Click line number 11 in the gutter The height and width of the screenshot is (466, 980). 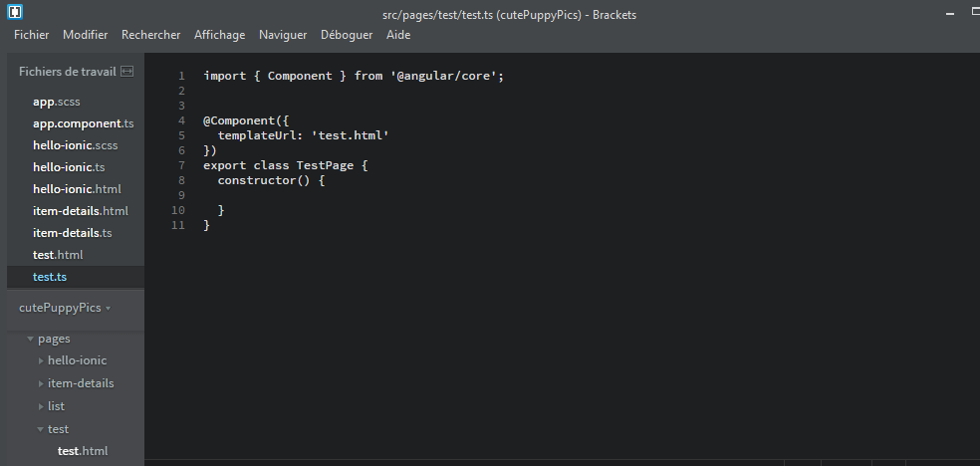(x=178, y=226)
